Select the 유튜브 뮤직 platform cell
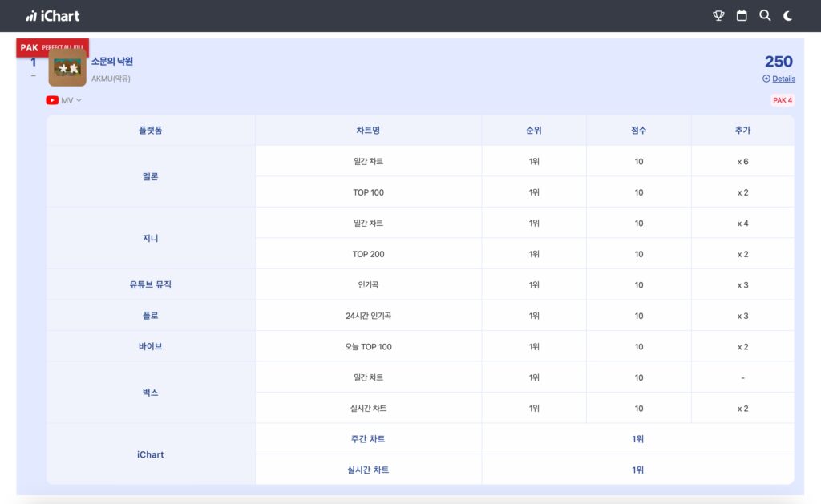 (150, 284)
